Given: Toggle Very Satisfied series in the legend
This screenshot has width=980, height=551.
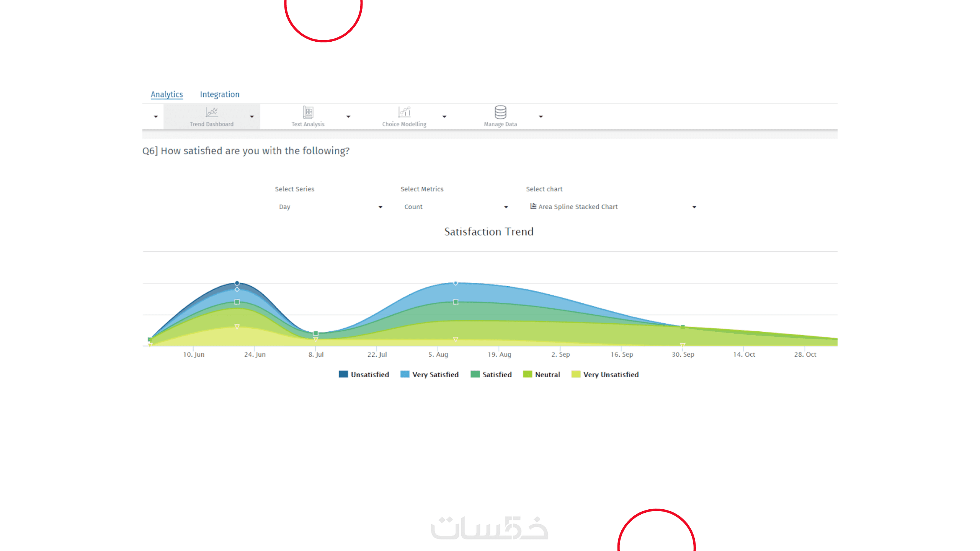Looking at the screenshot, I should click(x=435, y=375).
